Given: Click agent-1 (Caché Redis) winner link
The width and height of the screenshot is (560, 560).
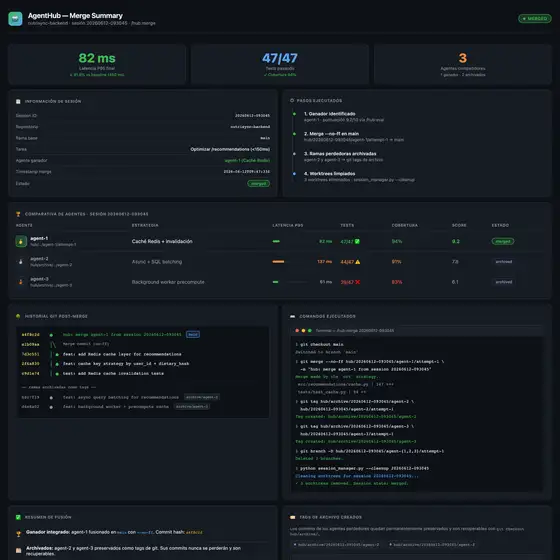Looking at the screenshot, I should (247, 161).
